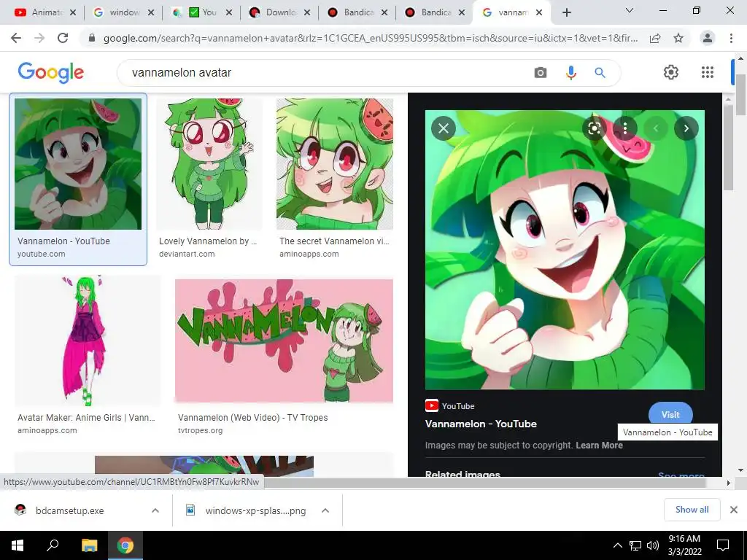Viewport: 747px width, 560px height.
Task: Expand the tab search dropdown
Action: click(x=629, y=10)
